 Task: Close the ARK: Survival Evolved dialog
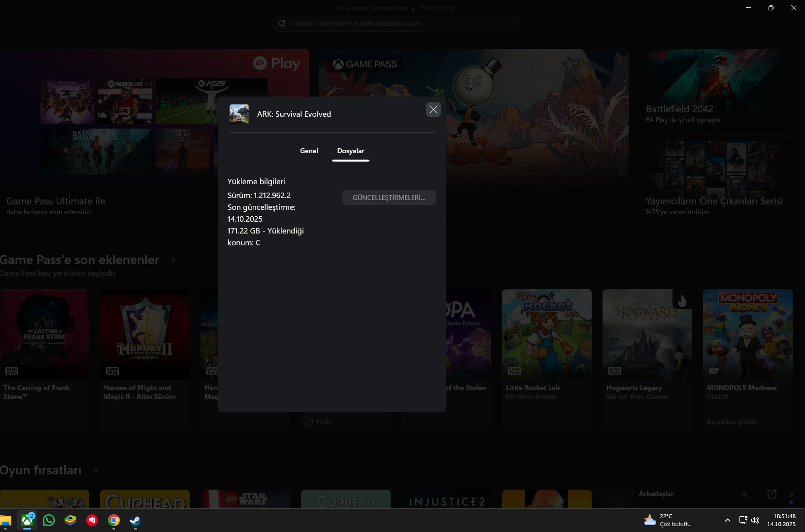(434, 109)
